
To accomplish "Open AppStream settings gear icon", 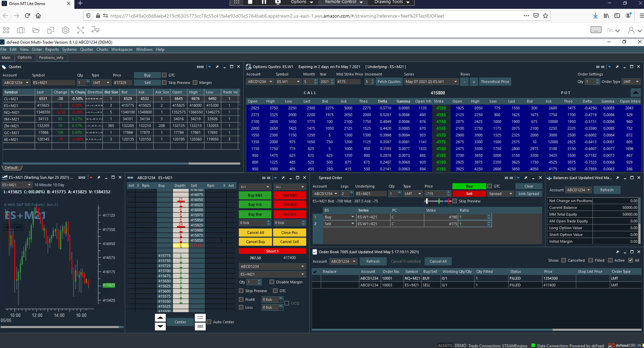I will click(66, 30).
